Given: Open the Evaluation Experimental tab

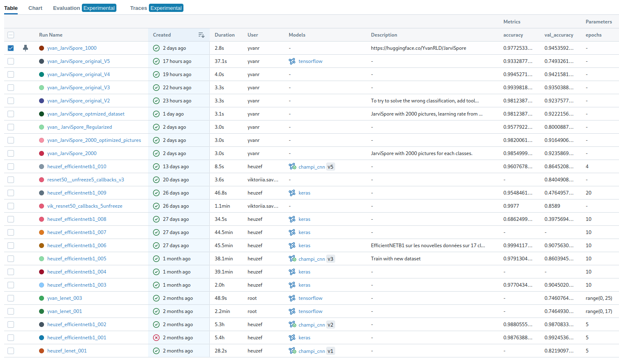Looking at the screenshot, I should coord(84,8).
